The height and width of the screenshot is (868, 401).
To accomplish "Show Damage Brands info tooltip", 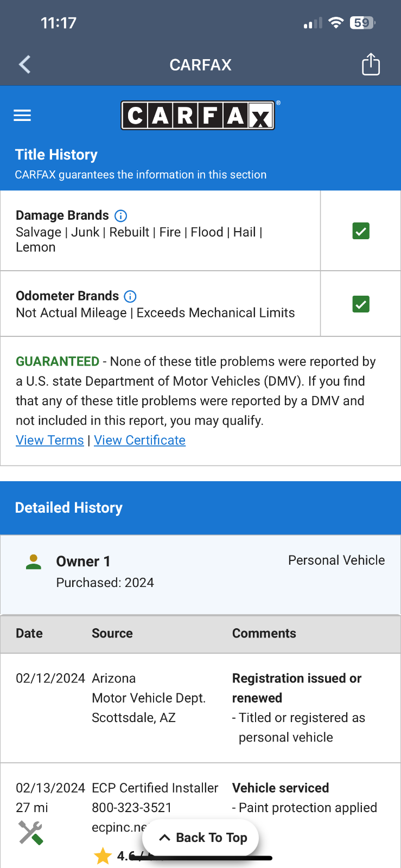I will 121,216.
